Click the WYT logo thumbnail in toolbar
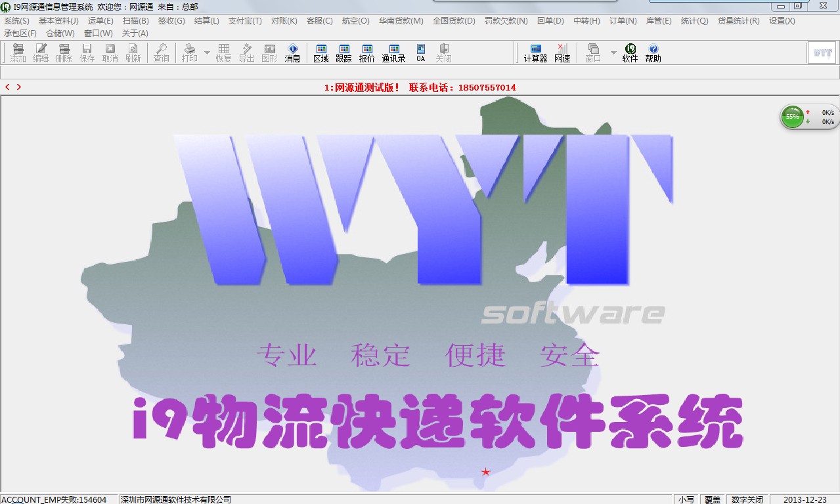Screen dimensions: 840x504 coord(822,53)
